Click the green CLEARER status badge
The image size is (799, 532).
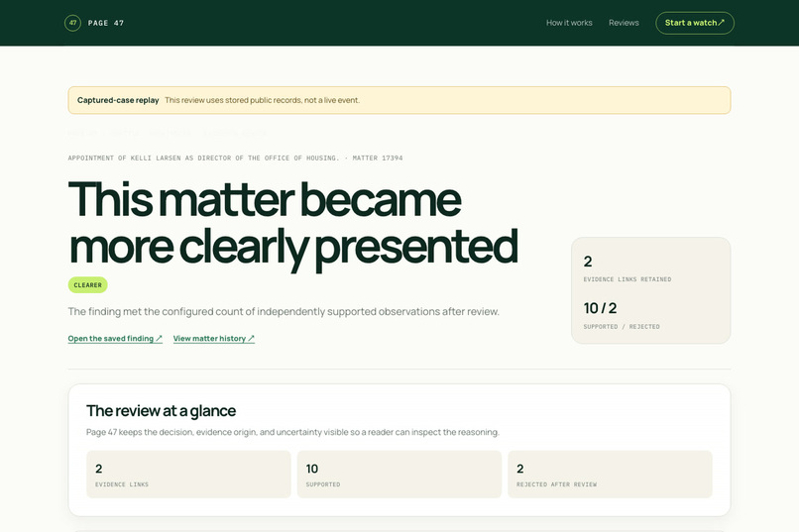(87, 285)
